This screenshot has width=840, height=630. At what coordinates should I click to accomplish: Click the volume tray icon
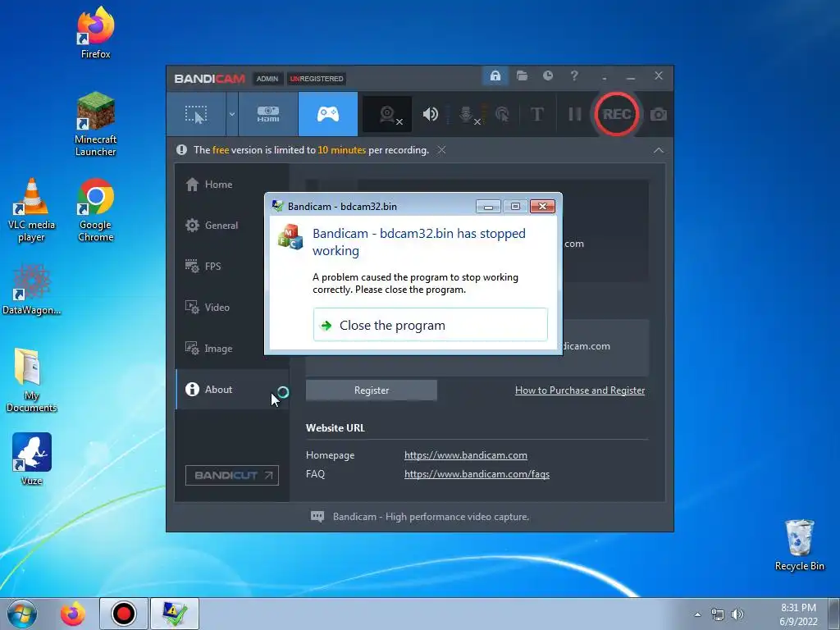pos(737,614)
